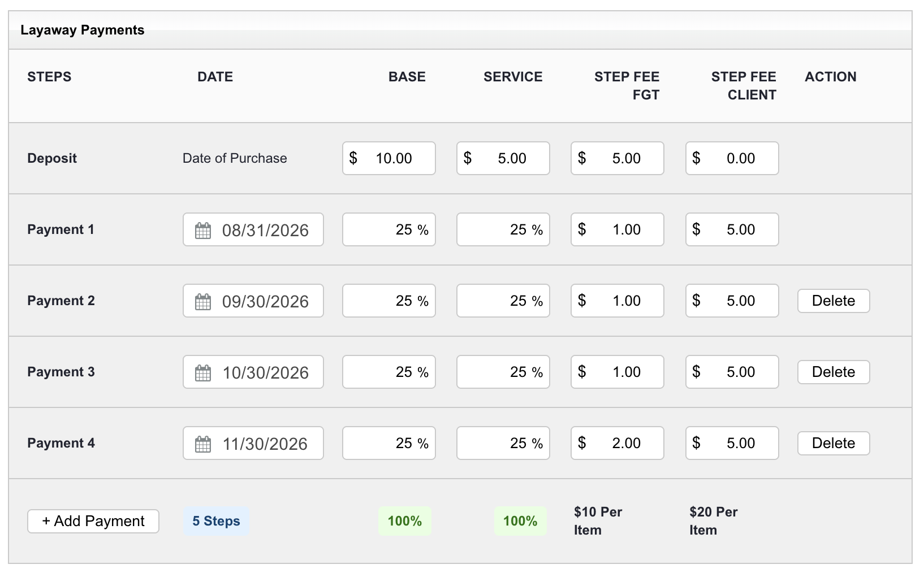Edit Payment 3 base percentage field
The image size is (924, 573).
point(389,372)
